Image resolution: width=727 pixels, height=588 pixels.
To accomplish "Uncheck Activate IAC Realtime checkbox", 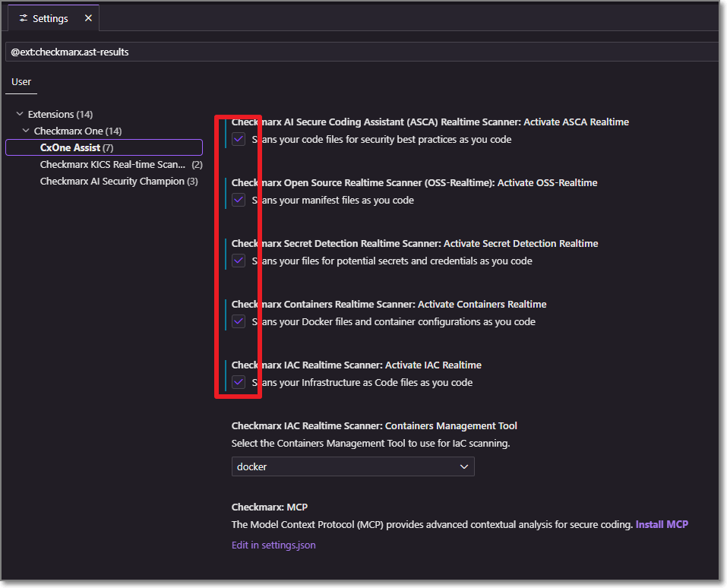I will pyautogui.click(x=239, y=382).
